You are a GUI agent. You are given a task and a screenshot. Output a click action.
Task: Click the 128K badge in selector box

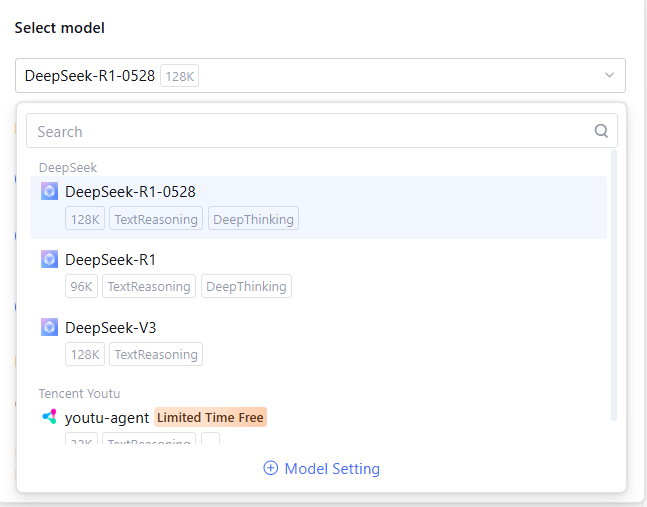coord(180,75)
